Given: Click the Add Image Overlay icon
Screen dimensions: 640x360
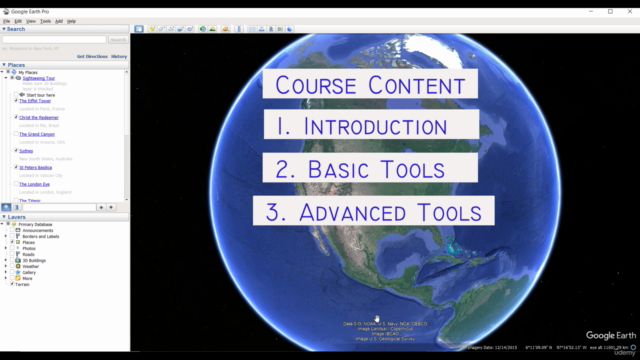Looking at the screenshot, I should [180, 29].
